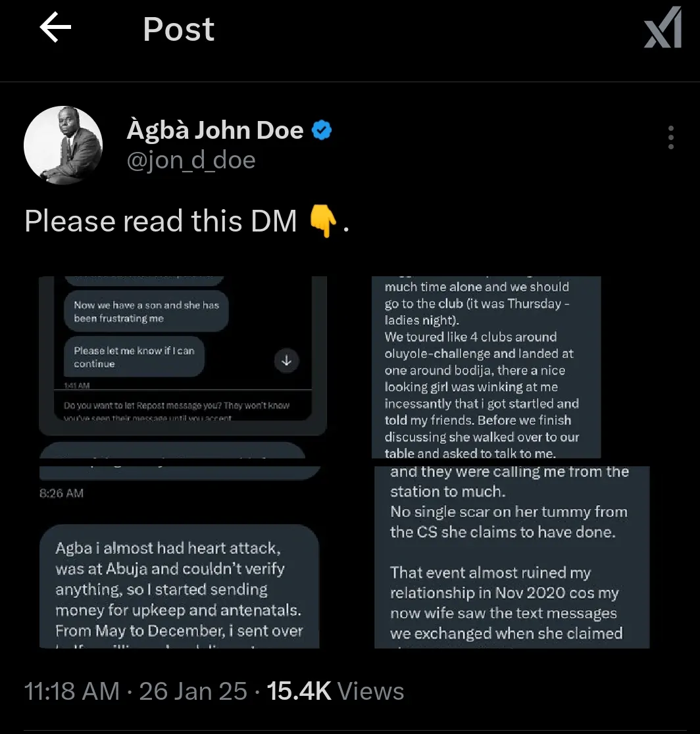Click the Post header title

[x=178, y=29]
